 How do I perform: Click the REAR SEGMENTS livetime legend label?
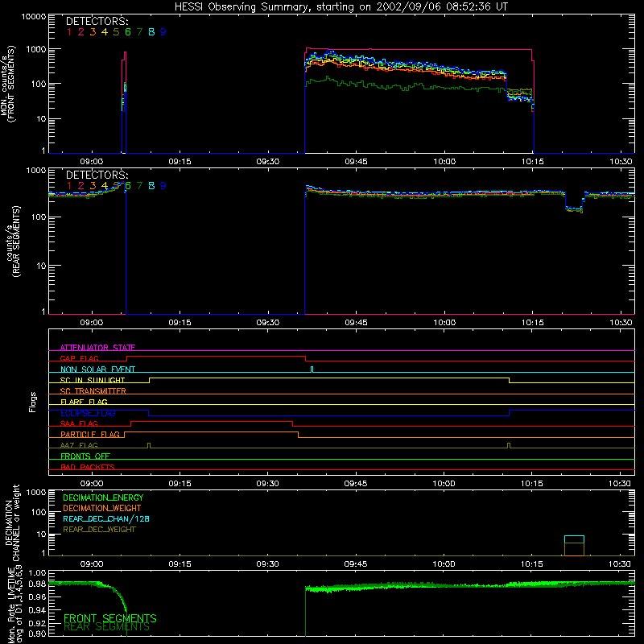(107, 627)
